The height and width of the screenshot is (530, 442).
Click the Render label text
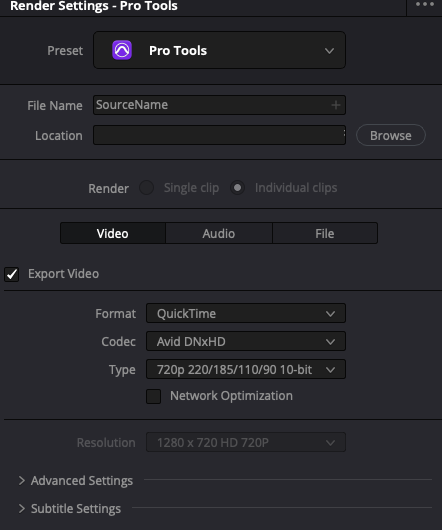[x=108, y=188]
